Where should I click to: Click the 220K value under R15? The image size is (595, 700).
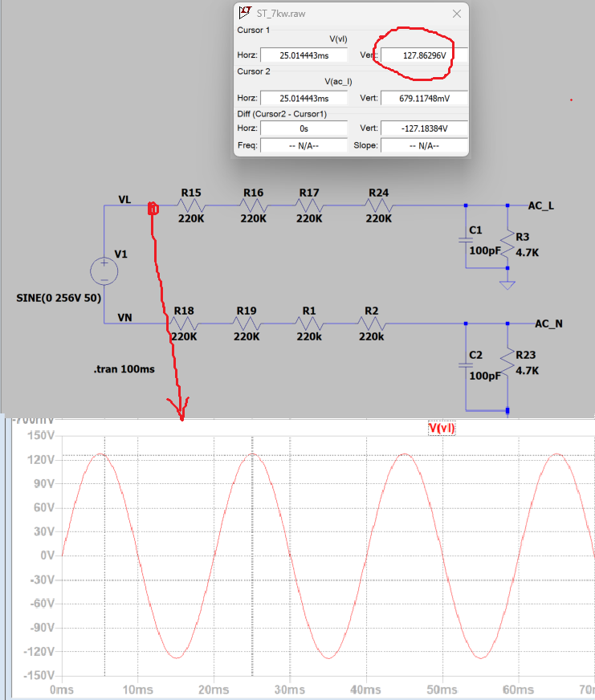tap(191, 218)
